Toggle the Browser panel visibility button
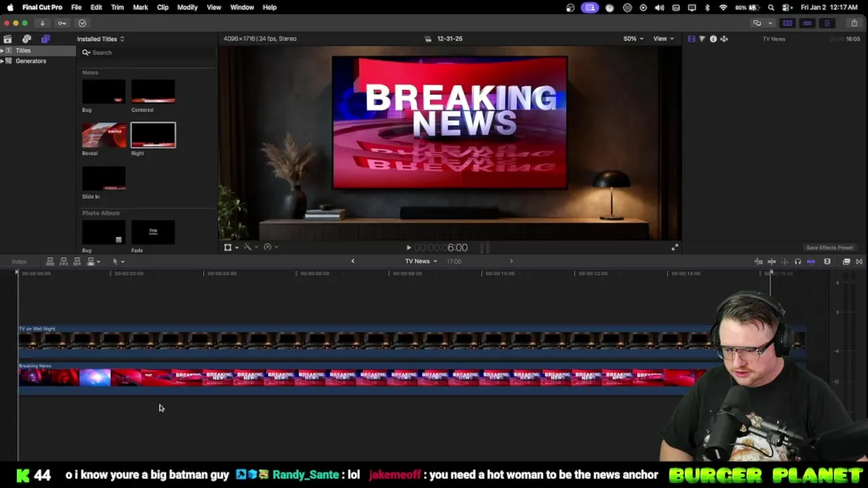This screenshot has width=868, height=488. tap(787, 23)
